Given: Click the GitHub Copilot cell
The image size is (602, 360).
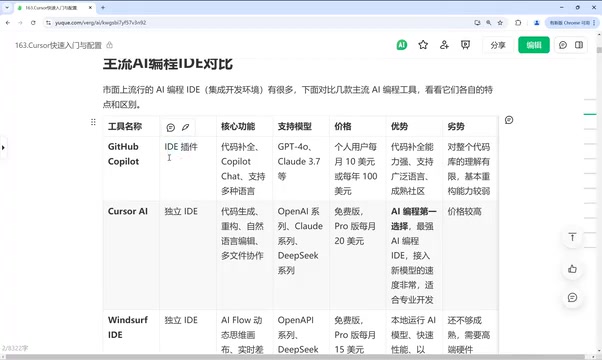Looking at the screenshot, I should (x=131, y=168).
